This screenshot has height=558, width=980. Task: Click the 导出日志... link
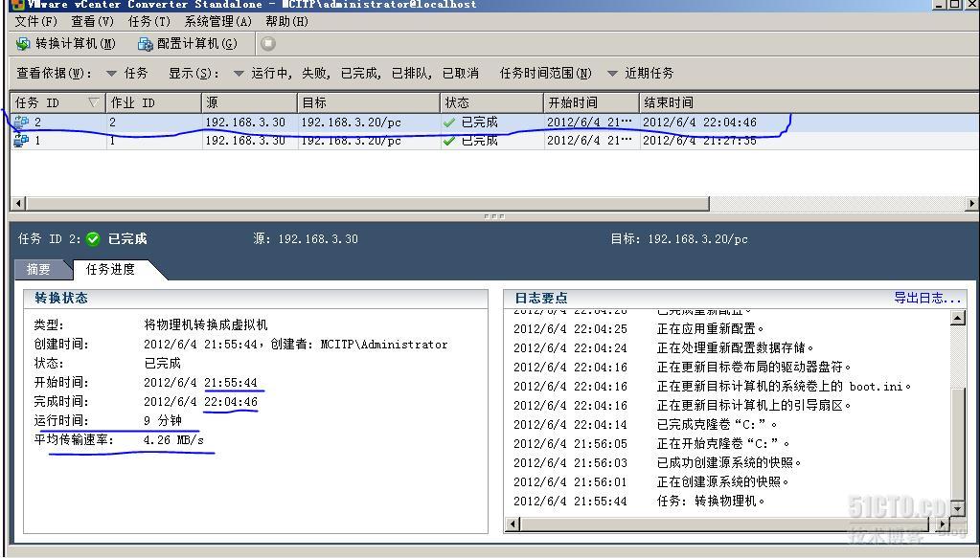(927, 298)
